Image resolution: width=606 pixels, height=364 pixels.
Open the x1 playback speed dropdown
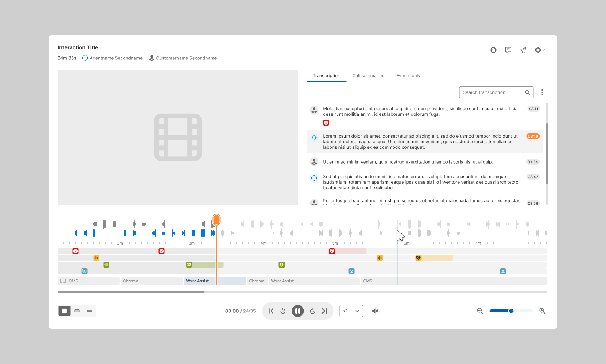[351, 311]
